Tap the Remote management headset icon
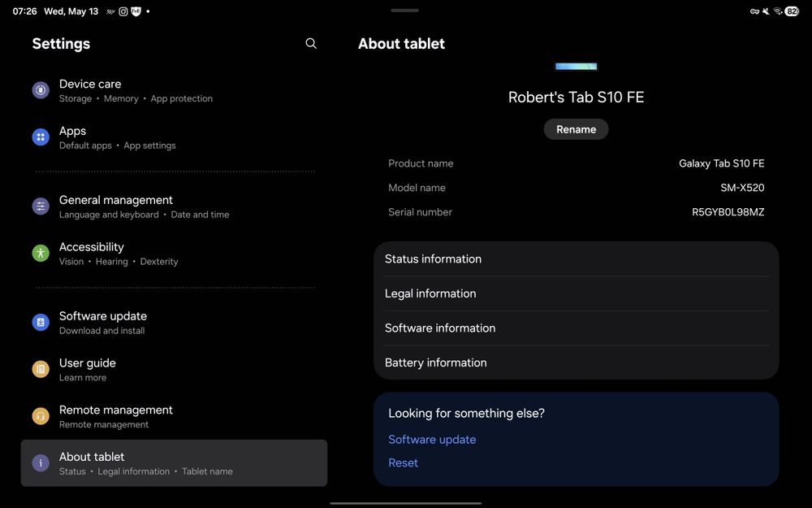Image resolution: width=812 pixels, height=508 pixels. coord(41,416)
